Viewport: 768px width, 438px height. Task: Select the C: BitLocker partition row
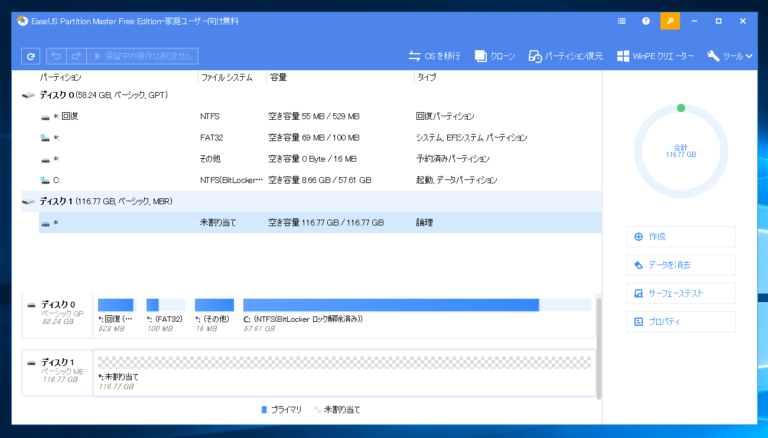(320, 180)
